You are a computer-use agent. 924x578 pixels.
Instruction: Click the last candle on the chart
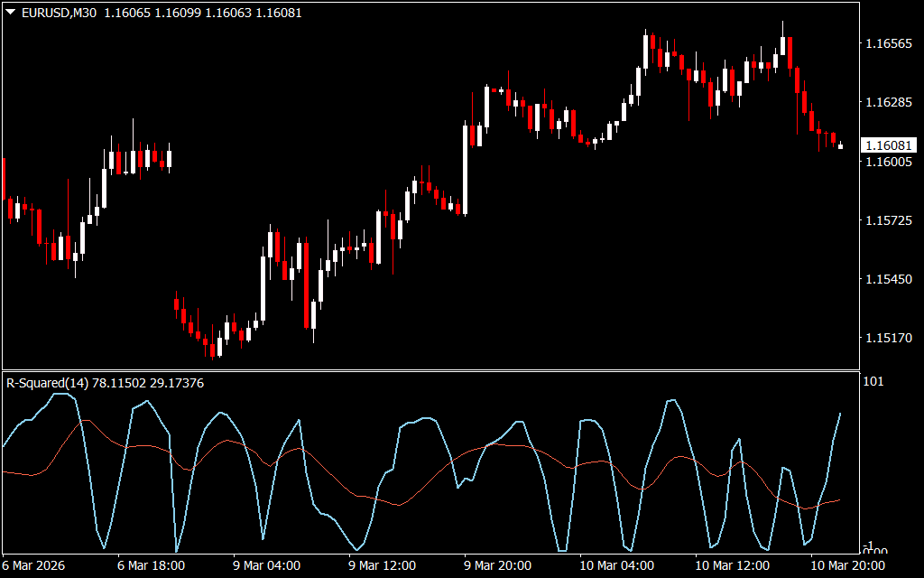click(841, 145)
